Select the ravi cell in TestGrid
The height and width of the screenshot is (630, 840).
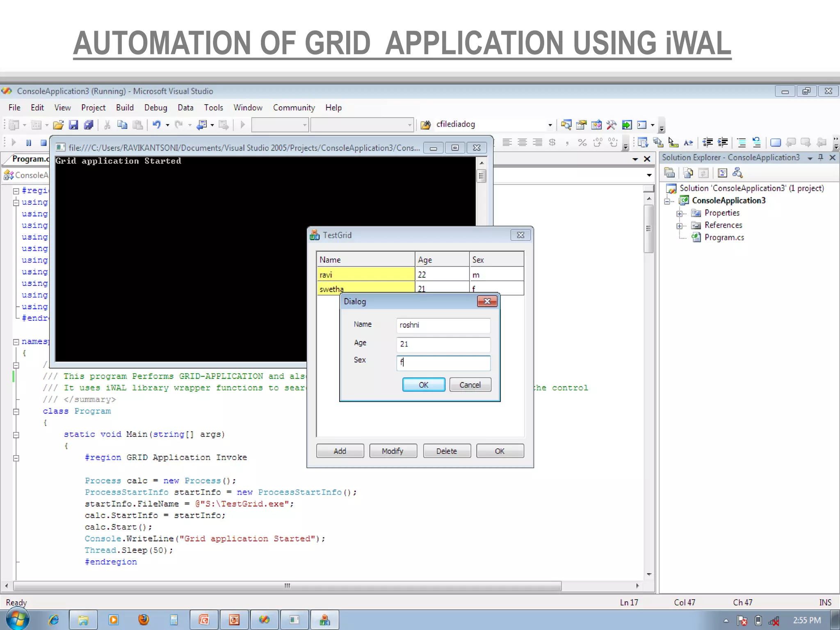[366, 274]
